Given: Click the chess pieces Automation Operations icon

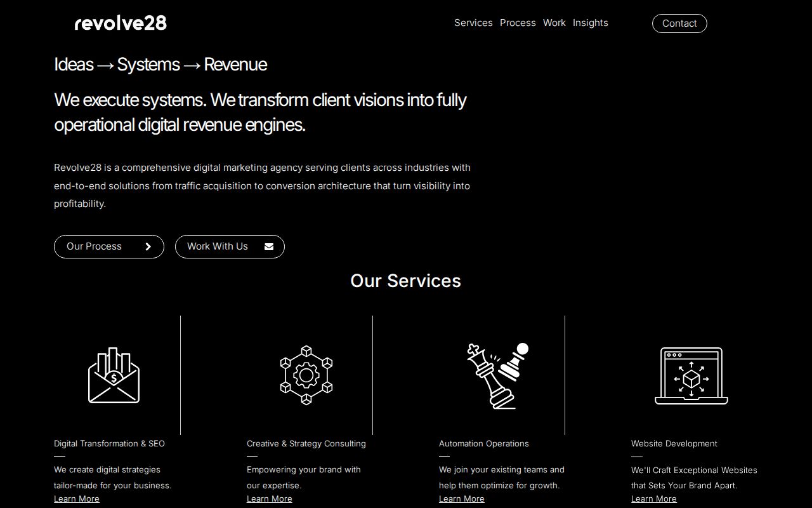Looking at the screenshot, I should 498,375.
